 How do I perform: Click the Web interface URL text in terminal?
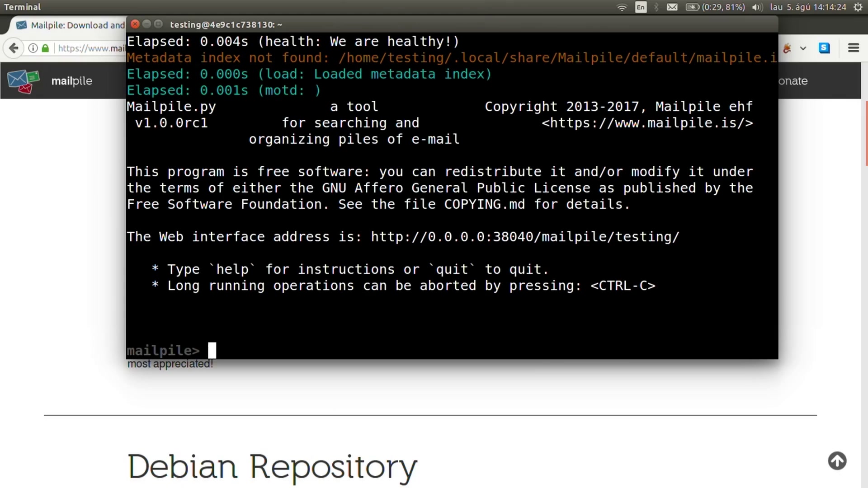coord(525,237)
